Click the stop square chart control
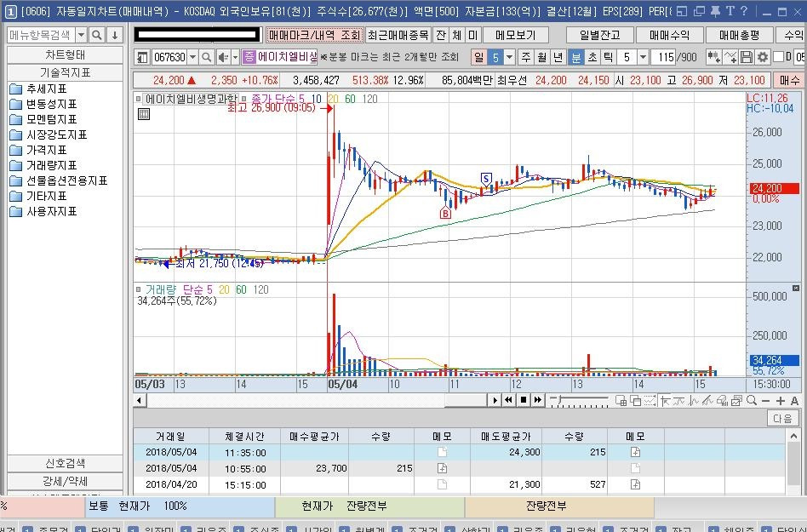Screen dimensions: 807x532 point(524,400)
